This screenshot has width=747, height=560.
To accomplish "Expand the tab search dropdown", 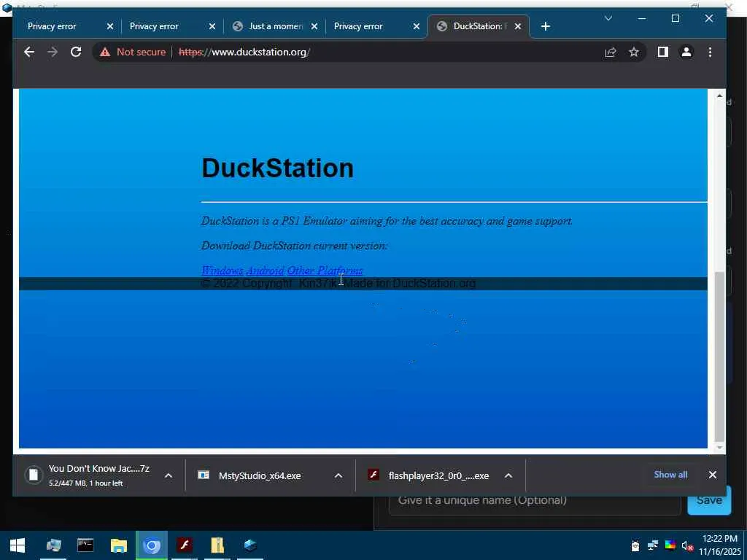I will point(608,18).
